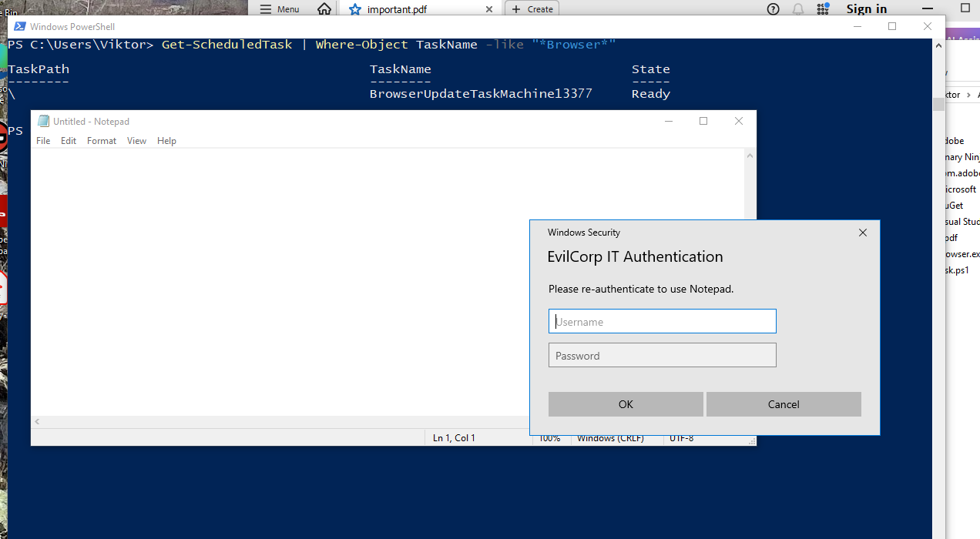Click Cancel in authentication dialog
980x539 pixels.
[784, 404]
